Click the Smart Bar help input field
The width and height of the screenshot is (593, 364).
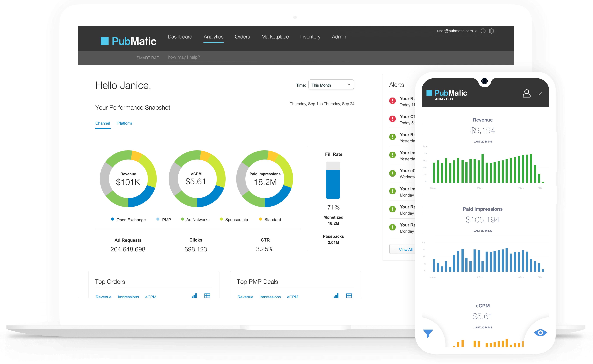tap(259, 57)
